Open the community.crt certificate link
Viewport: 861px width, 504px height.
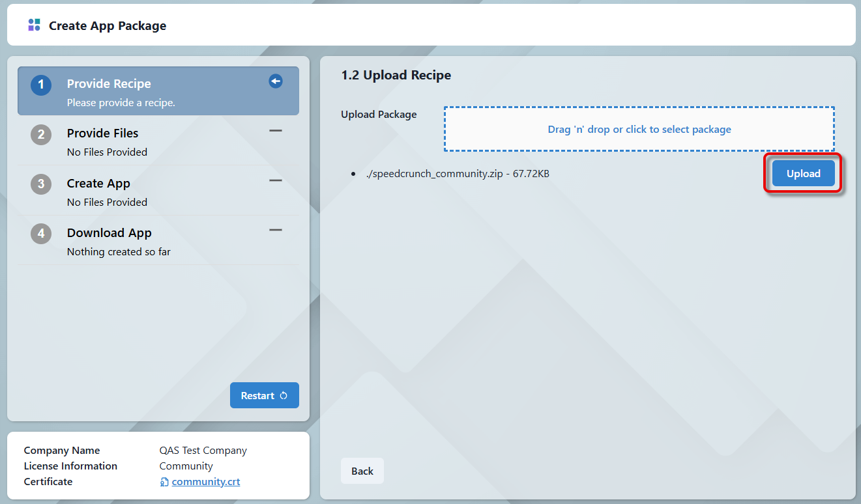point(205,482)
